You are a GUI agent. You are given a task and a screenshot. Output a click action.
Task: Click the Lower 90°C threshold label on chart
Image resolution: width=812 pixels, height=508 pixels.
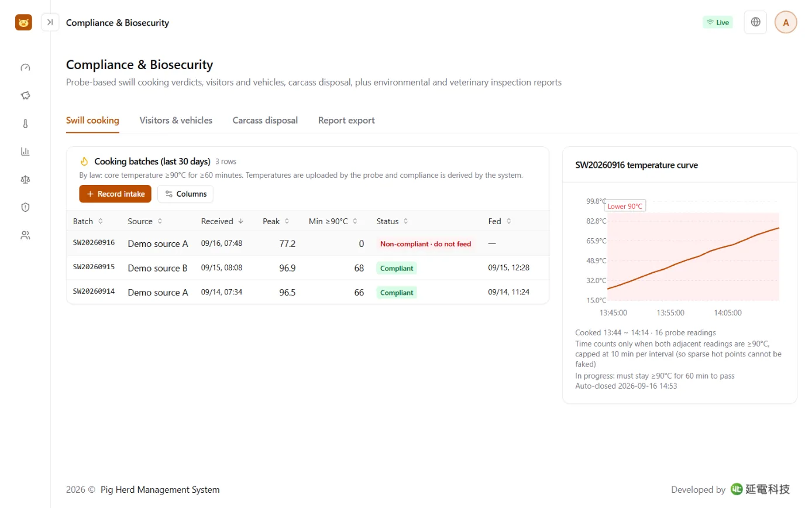click(625, 206)
